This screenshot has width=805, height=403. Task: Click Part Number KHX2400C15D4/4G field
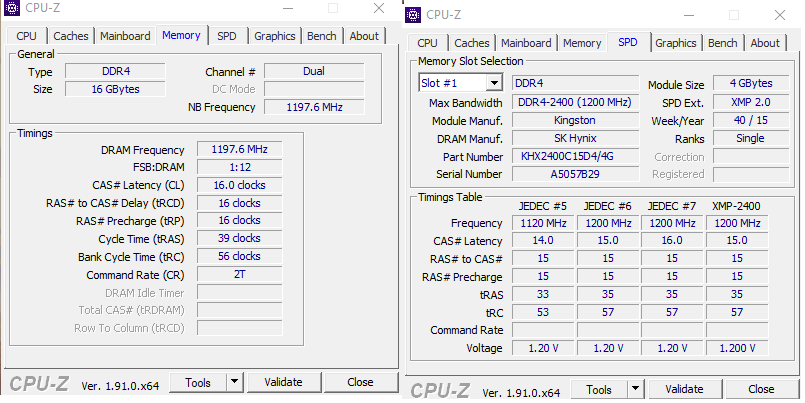(576, 157)
